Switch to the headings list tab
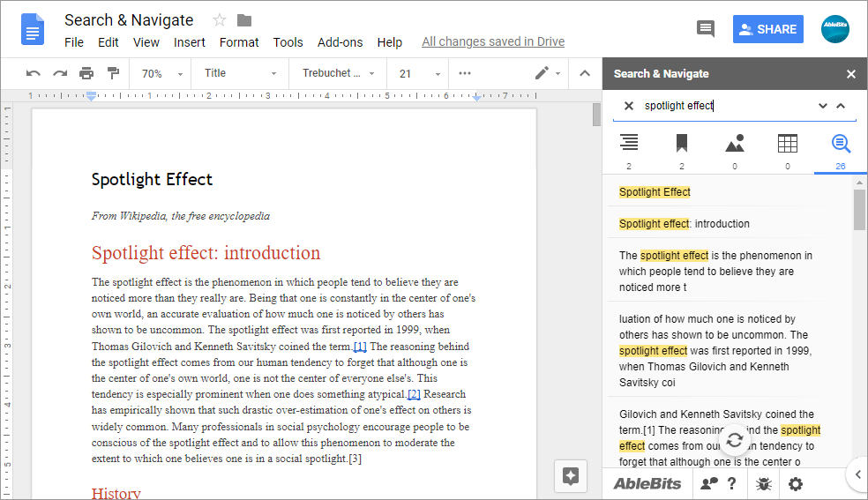Viewport: 868px width, 500px height. [x=629, y=151]
